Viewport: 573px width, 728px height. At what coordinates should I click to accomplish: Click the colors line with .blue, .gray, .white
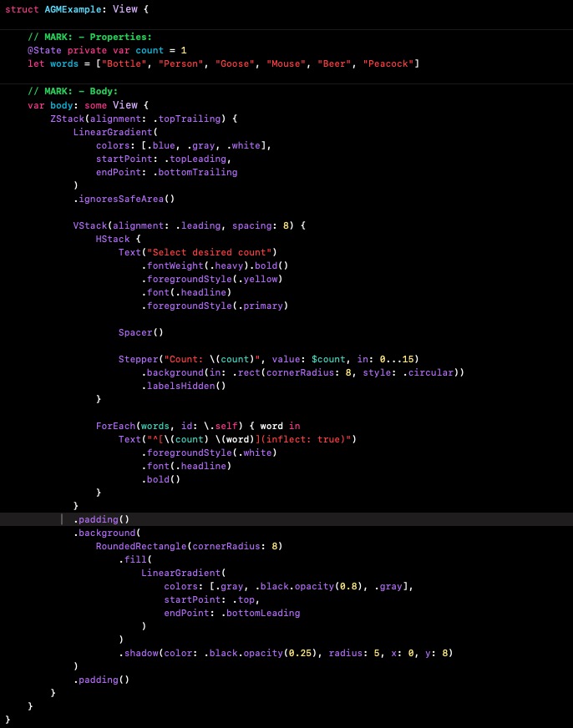pyautogui.click(x=184, y=146)
